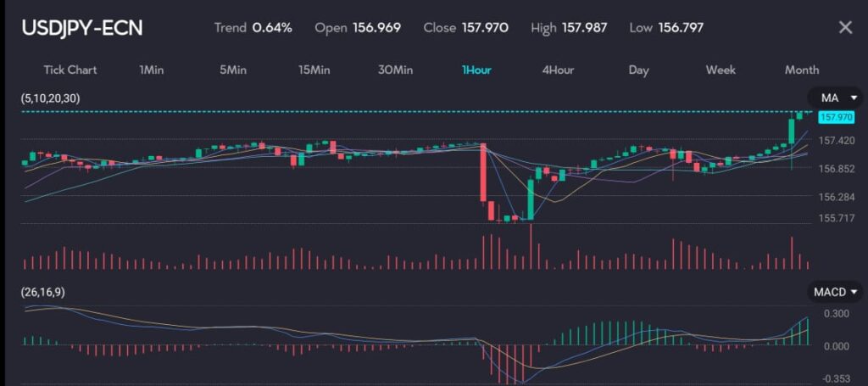
Task: Switch chart to Month timeframe
Action: (801, 70)
